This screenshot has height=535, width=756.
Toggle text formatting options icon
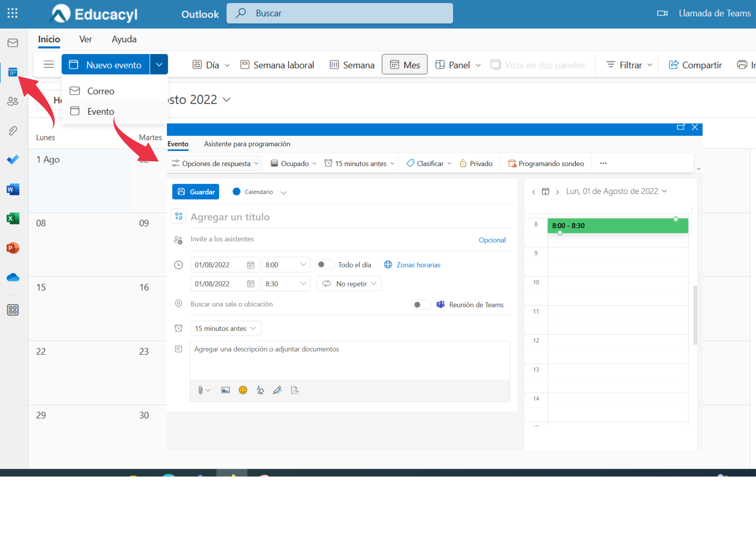(260, 390)
